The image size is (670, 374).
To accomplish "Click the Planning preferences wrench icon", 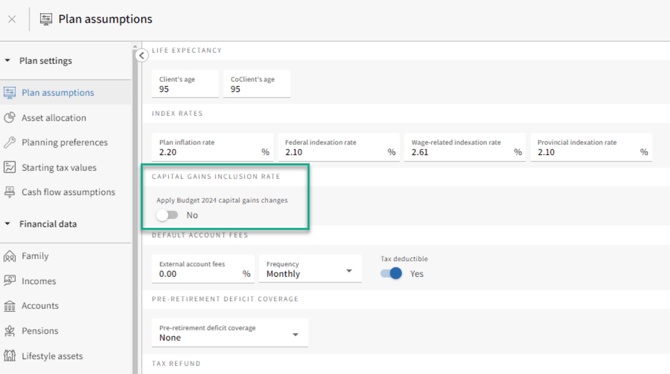I will 10,142.
